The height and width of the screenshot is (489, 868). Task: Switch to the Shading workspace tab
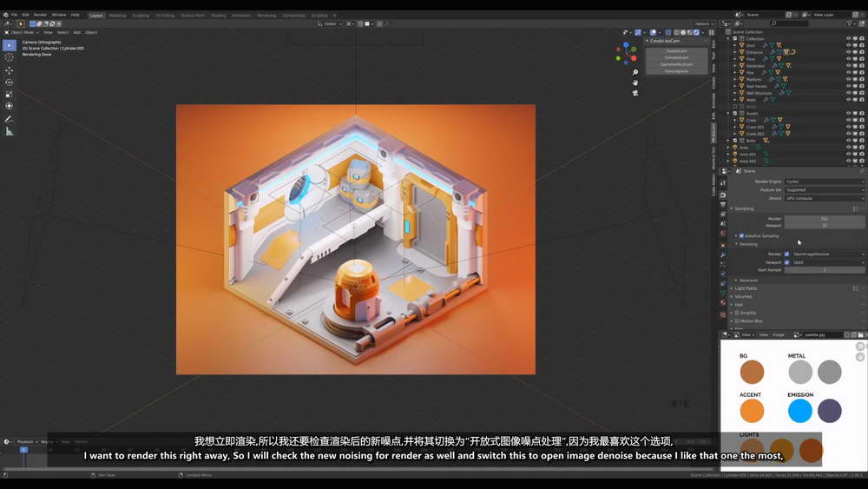(219, 16)
